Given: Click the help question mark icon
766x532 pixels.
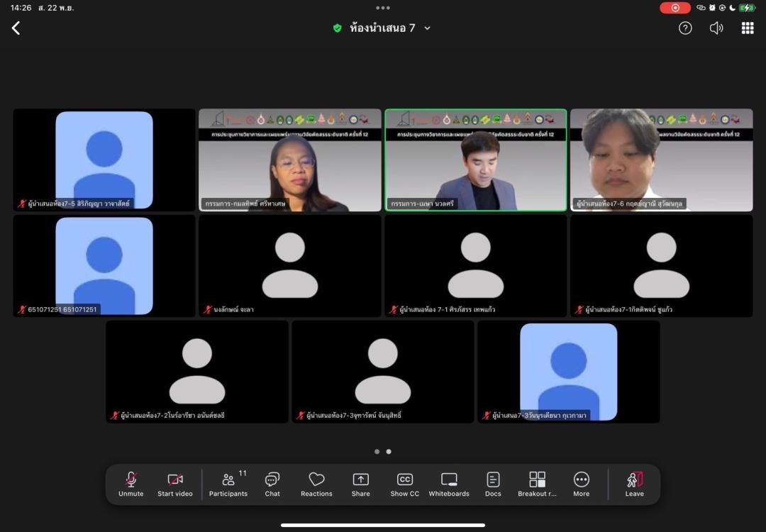Looking at the screenshot, I should point(685,28).
